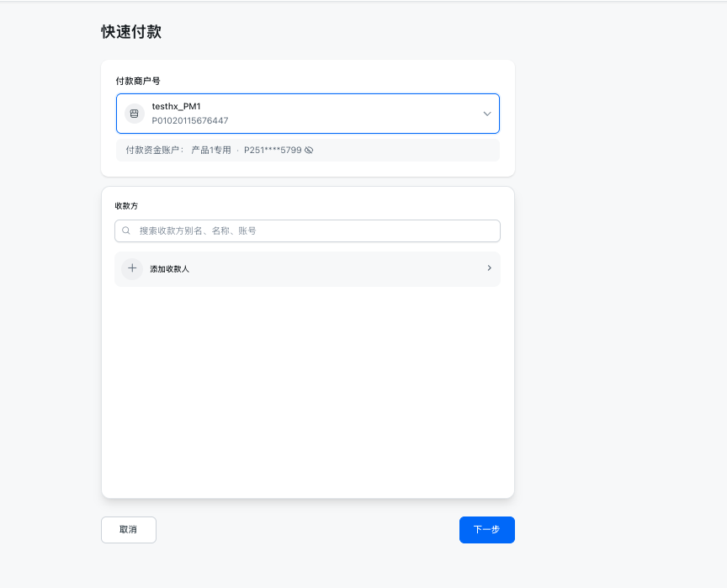
Task: Expand the merchant dropdown chevron arrow
Action: pyautogui.click(x=486, y=114)
